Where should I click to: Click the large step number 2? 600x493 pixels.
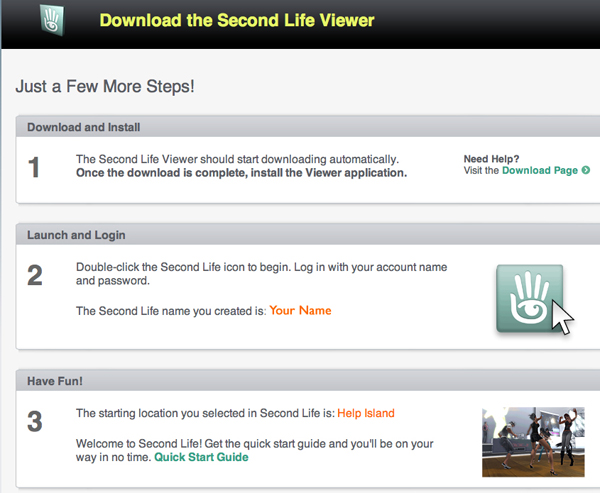click(x=35, y=276)
